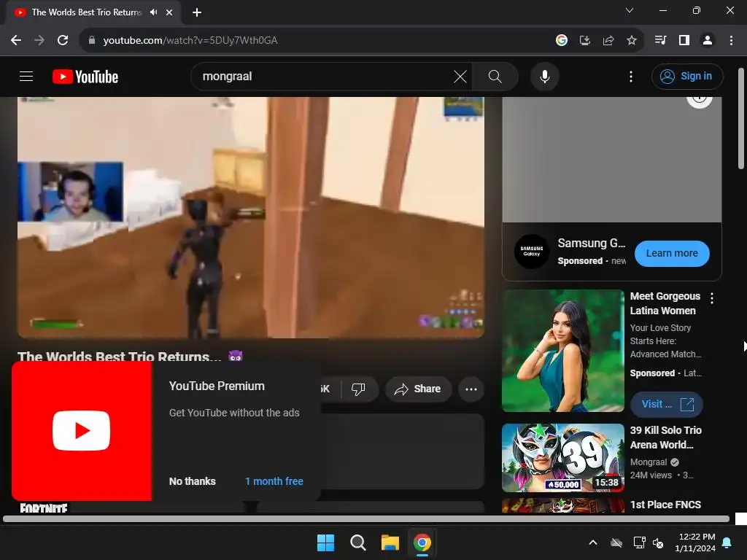This screenshot has height=560, width=747.
Task: Go back with the browser back arrow
Action: [16, 41]
